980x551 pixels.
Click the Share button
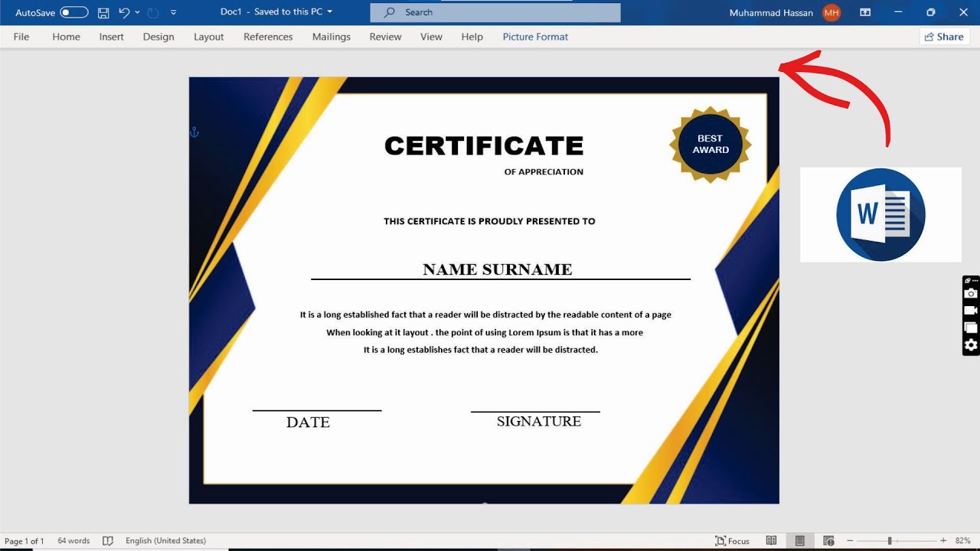(944, 37)
